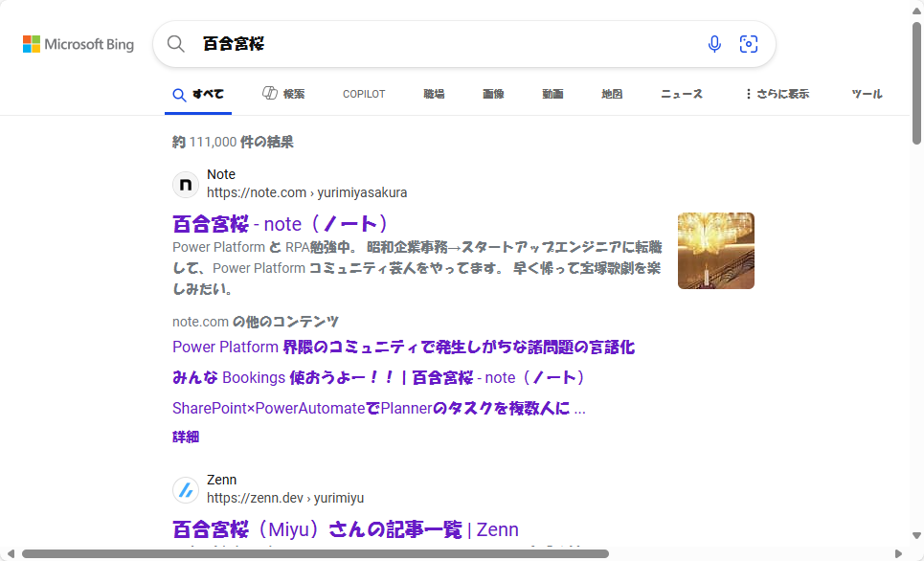Click the Zenn site favicon
The width and height of the screenshot is (924, 561).
point(185,489)
